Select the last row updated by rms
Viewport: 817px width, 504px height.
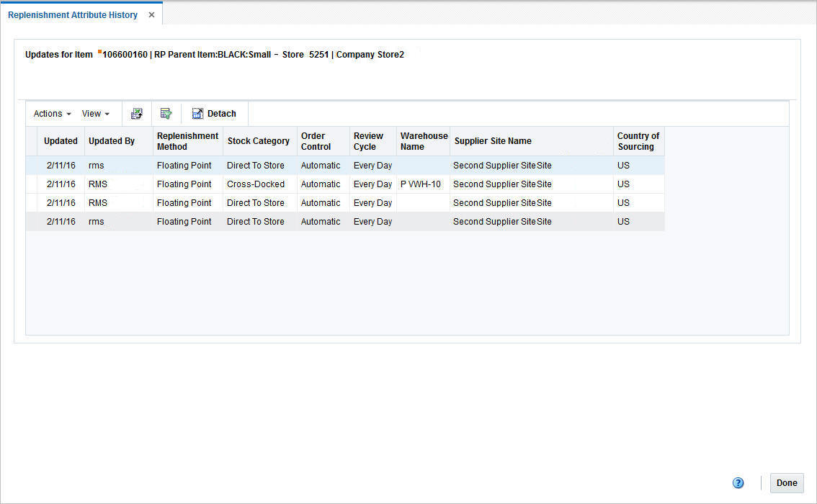pos(288,221)
